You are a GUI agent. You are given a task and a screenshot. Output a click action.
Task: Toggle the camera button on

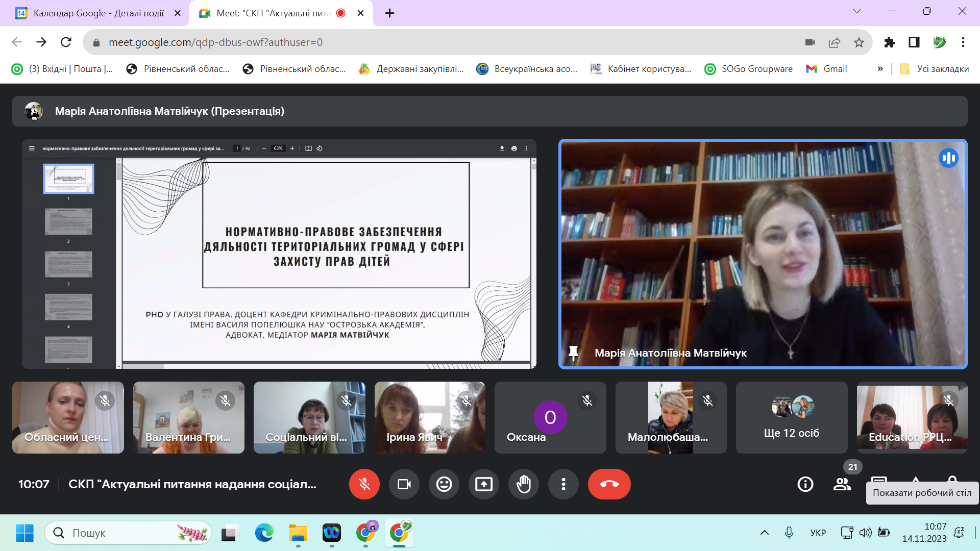[x=404, y=484]
